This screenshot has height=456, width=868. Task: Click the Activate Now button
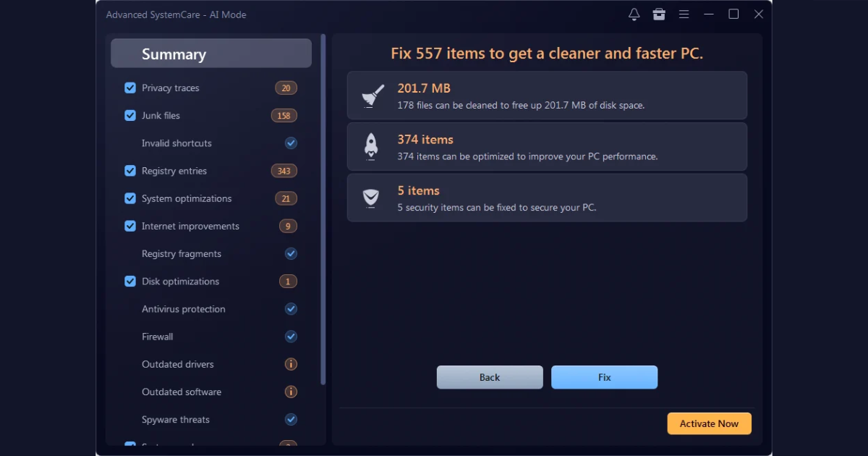[709, 423]
